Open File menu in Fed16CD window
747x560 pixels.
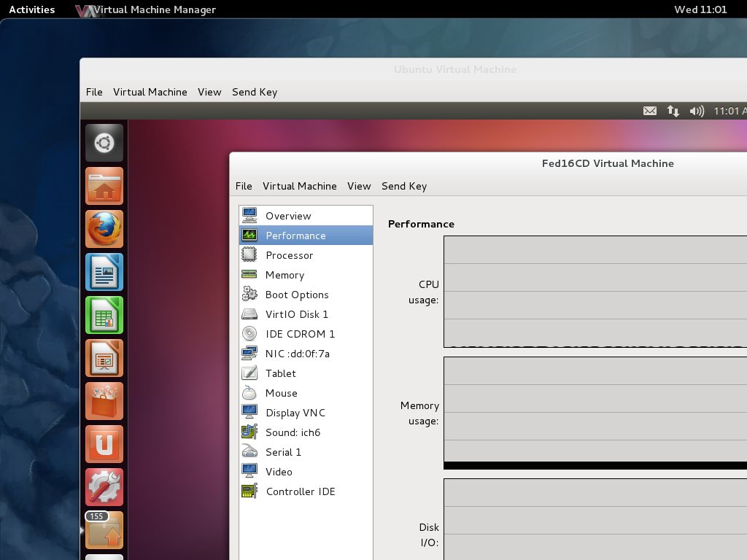(244, 186)
